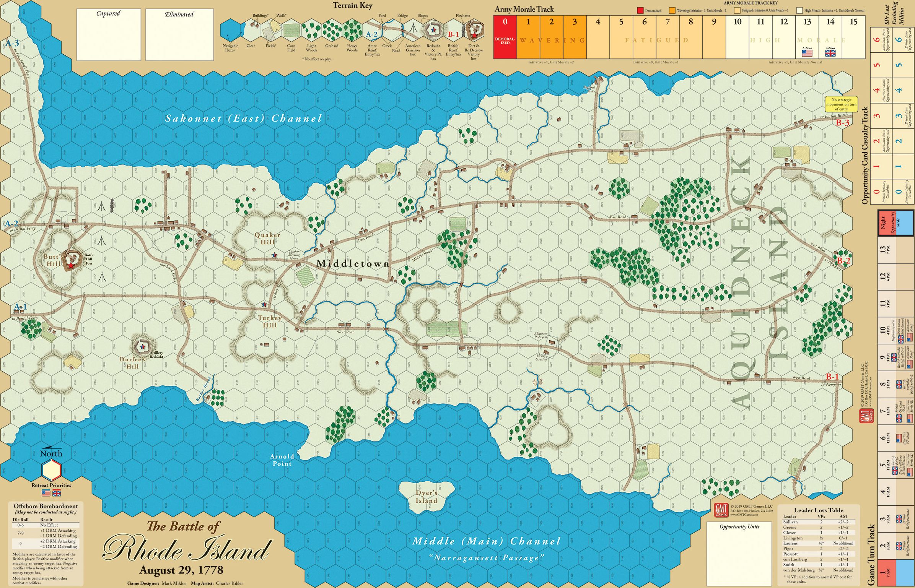Select turn 4 10 AM on Game Turn Track
The image size is (915, 588).
(895, 492)
